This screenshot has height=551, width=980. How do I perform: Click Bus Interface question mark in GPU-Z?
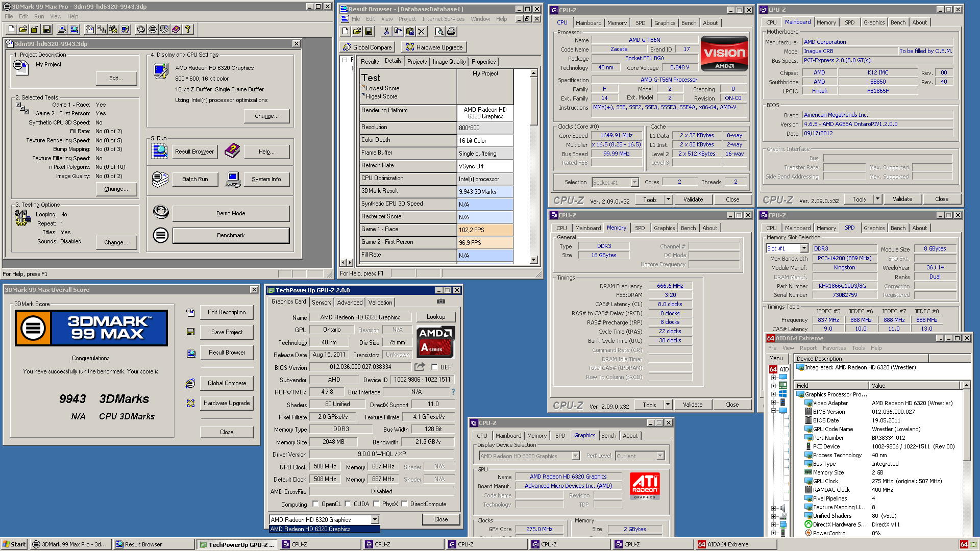click(x=453, y=392)
